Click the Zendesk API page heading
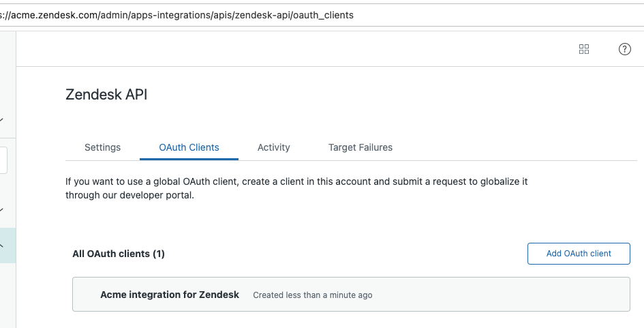Image resolution: width=644 pixels, height=328 pixels. click(106, 95)
